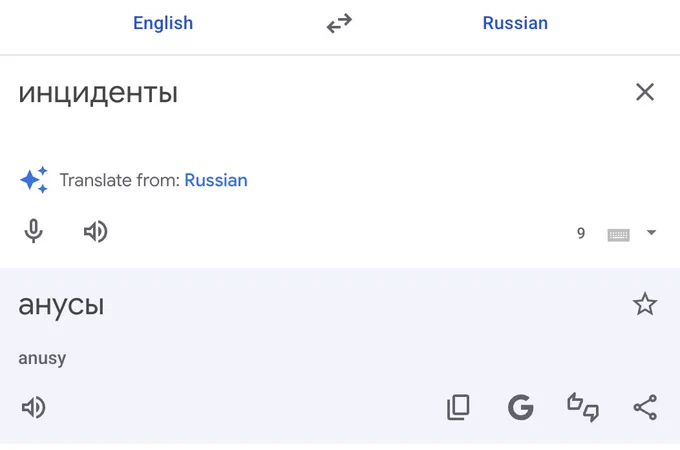
Task: Choose English as source language
Action: click(x=163, y=23)
